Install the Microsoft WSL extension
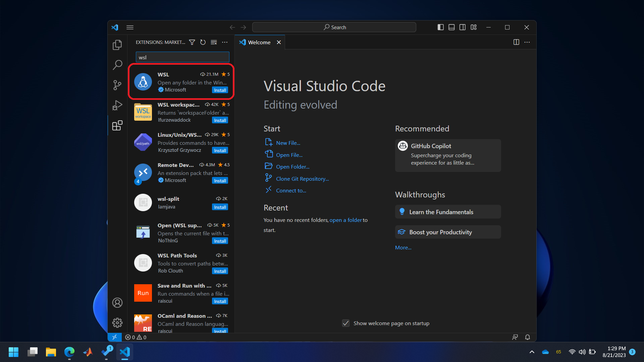Image resolution: width=644 pixels, height=362 pixels. pyautogui.click(x=220, y=90)
